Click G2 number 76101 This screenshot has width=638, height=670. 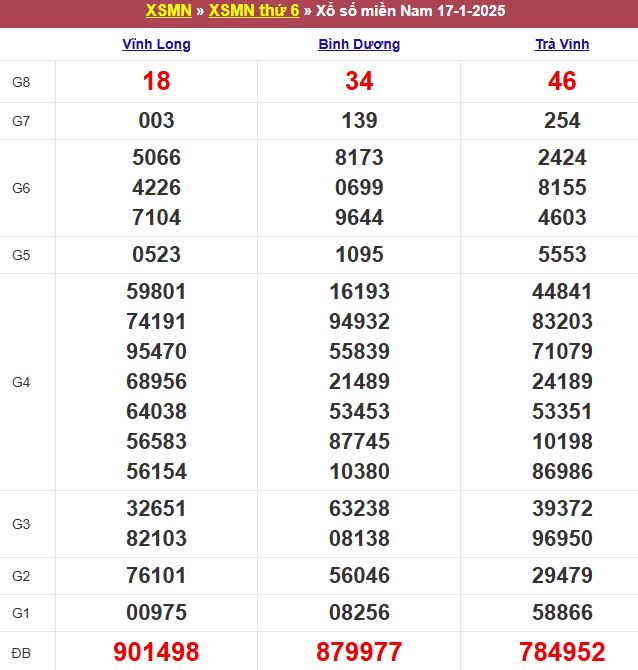(x=156, y=575)
